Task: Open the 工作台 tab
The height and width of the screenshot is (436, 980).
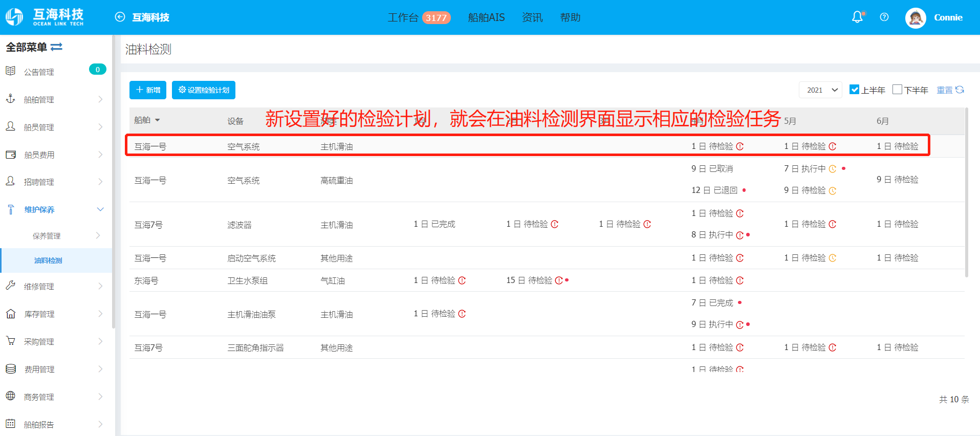Action: [403, 17]
